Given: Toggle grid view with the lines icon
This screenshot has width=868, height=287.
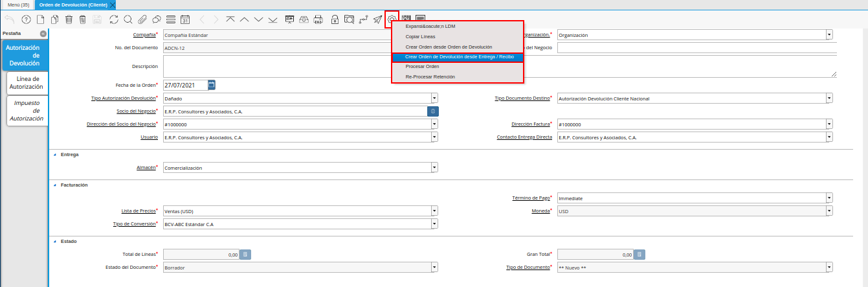Looking at the screenshot, I should 171,19.
